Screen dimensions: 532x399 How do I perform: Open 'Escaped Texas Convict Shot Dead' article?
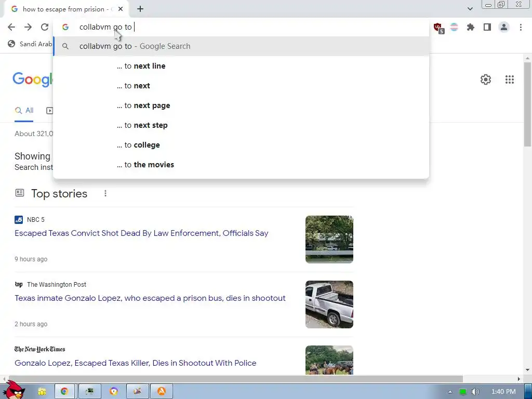[141, 233]
